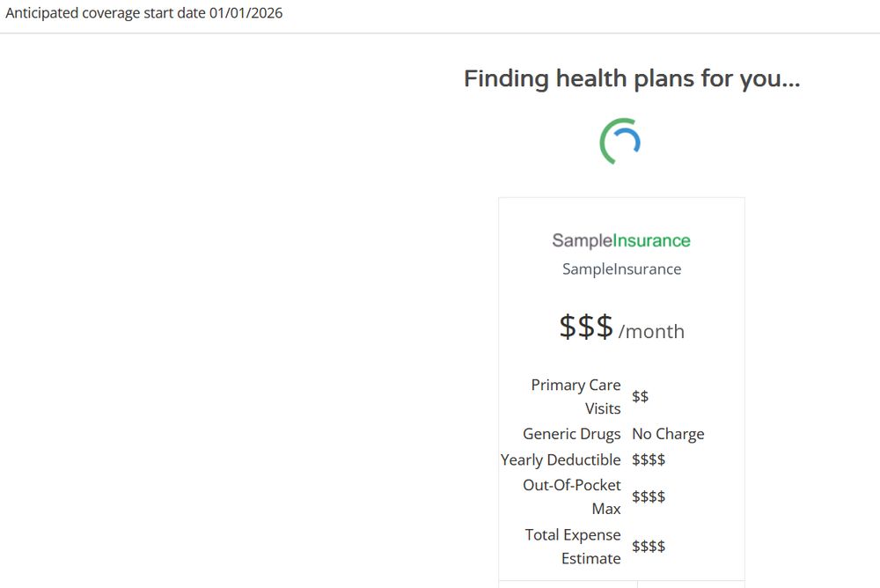Screen dimensions: 880x588
Task: Click the Finding health plans heading
Action: click(x=631, y=78)
